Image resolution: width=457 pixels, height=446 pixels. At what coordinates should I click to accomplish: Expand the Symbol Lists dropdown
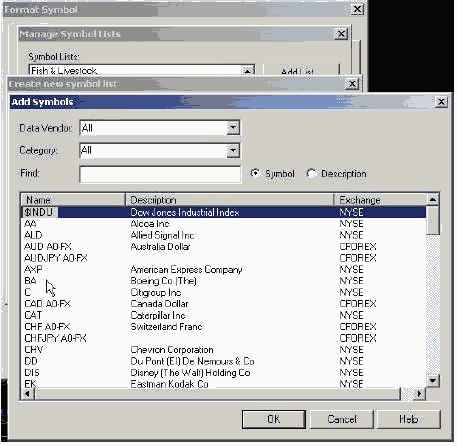coord(248,70)
